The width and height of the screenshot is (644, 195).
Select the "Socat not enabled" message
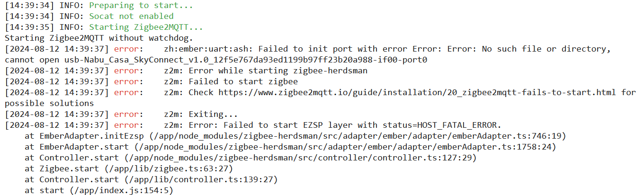(x=131, y=17)
